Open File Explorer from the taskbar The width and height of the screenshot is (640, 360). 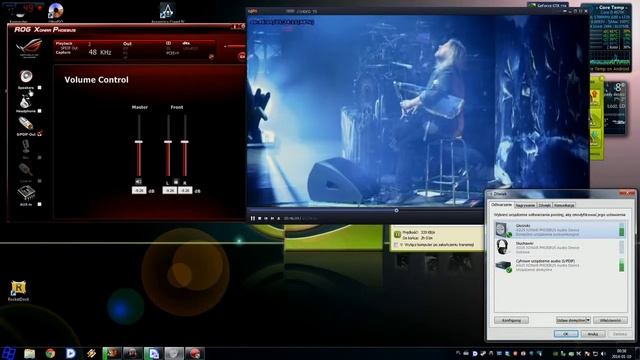coord(29,353)
